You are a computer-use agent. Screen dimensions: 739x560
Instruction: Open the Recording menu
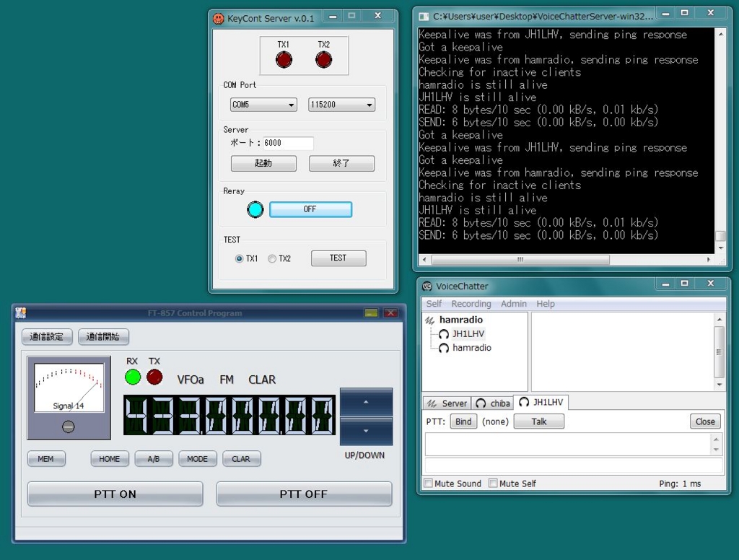[x=471, y=304]
